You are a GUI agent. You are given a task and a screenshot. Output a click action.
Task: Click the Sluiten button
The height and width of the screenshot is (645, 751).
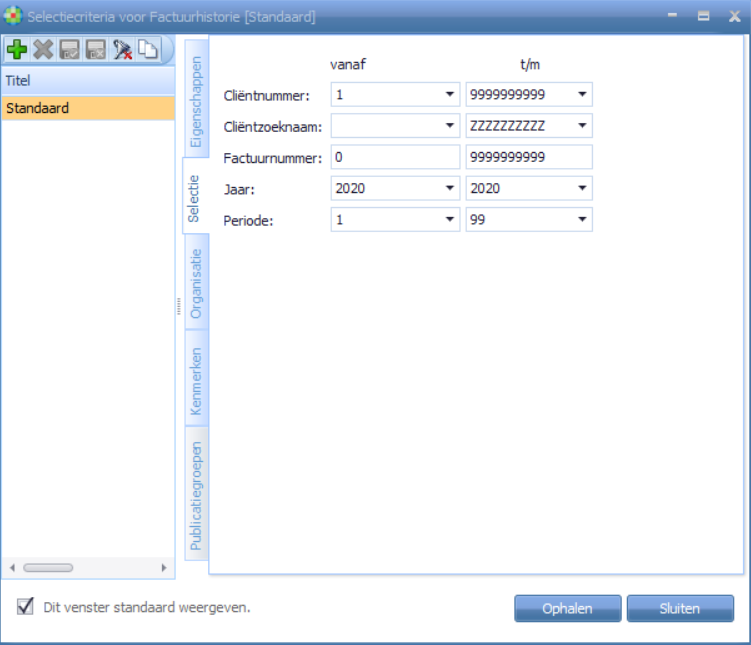pos(680,608)
